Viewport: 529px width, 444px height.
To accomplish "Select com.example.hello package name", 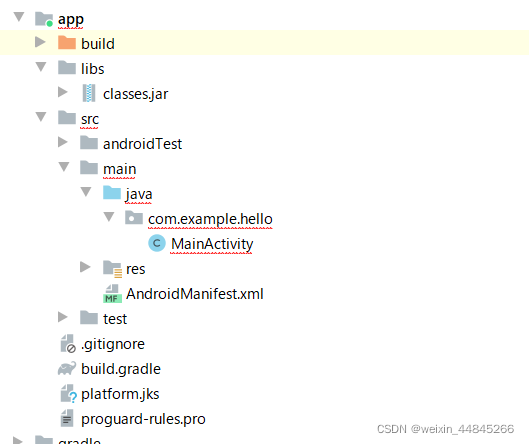I will pos(210,219).
